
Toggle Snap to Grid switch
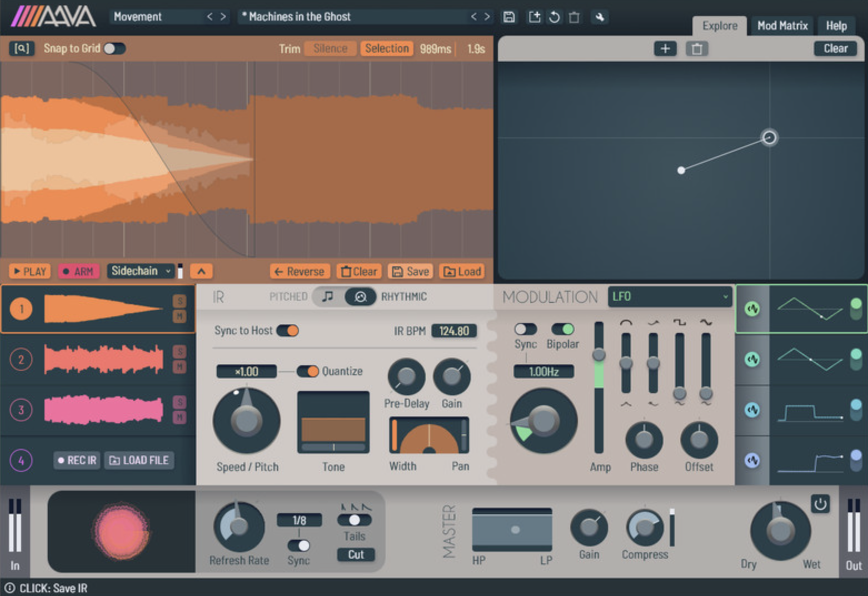[x=114, y=48]
